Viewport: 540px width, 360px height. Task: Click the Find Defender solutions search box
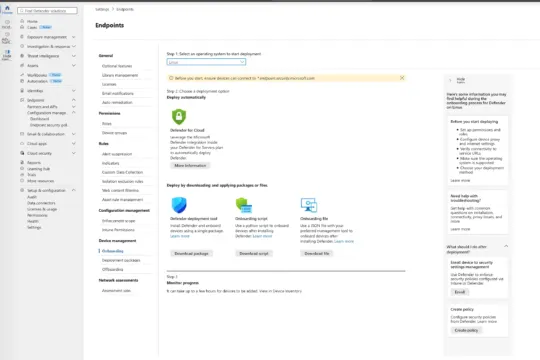48,11
